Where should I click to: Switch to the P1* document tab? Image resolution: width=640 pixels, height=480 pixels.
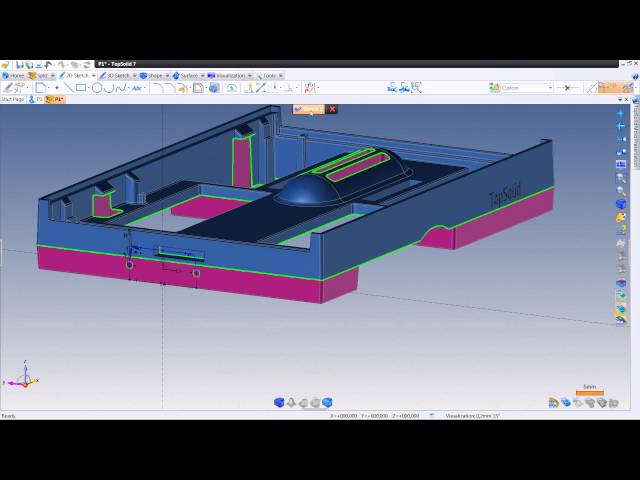57,100
